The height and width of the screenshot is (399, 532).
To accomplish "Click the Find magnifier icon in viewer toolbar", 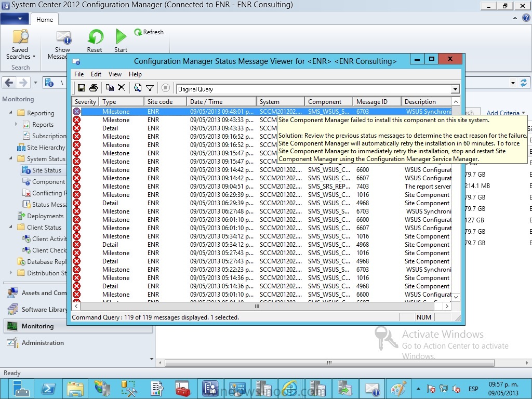I will pyautogui.click(x=137, y=88).
